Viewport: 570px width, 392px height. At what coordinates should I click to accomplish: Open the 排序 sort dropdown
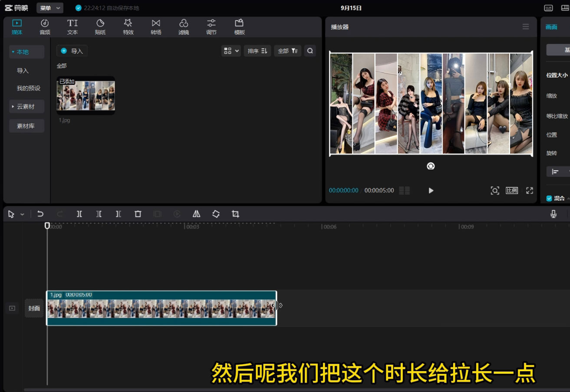[257, 51]
